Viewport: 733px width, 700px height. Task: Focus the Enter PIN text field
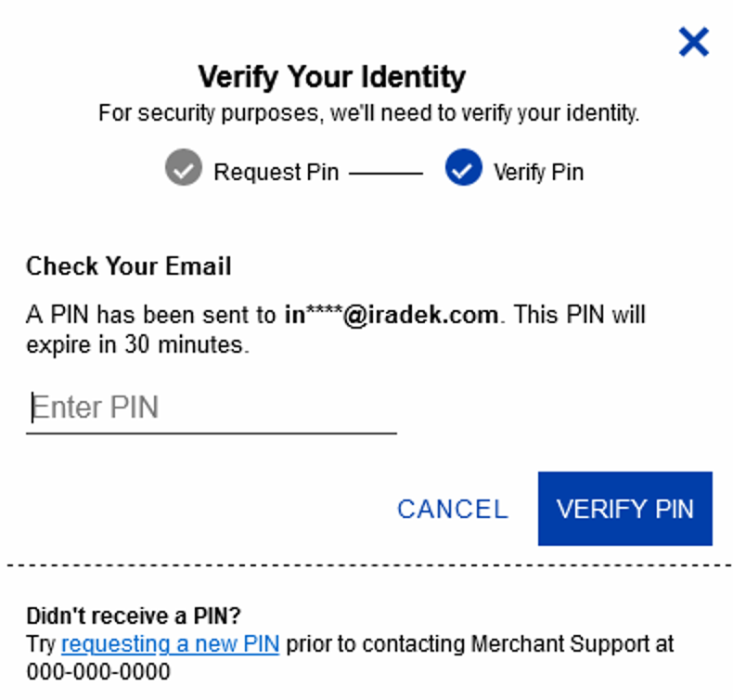(212, 408)
